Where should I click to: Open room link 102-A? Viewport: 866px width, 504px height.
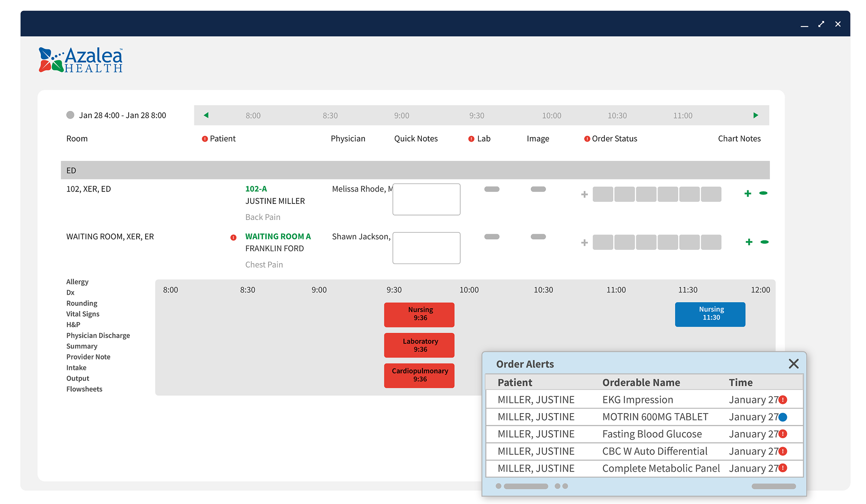click(x=256, y=189)
